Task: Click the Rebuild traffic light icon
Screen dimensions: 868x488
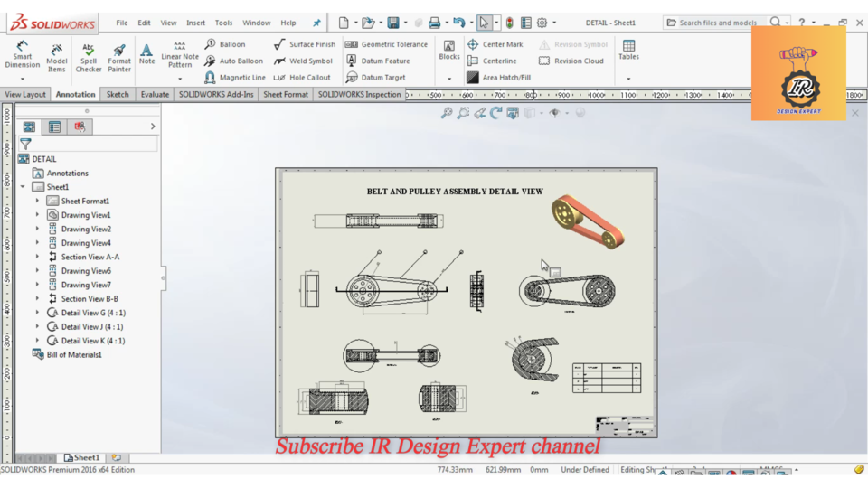Action: coord(509,23)
